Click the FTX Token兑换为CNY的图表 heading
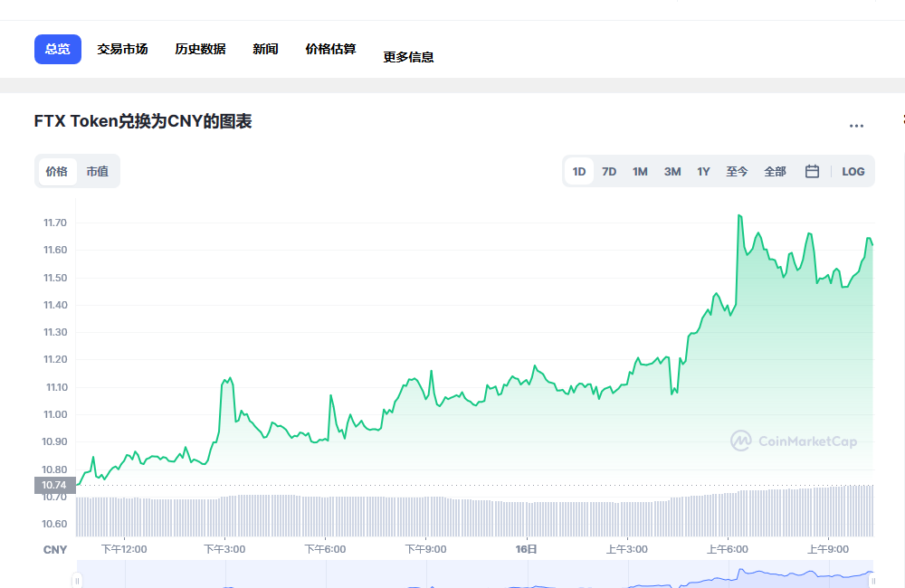 (143, 121)
